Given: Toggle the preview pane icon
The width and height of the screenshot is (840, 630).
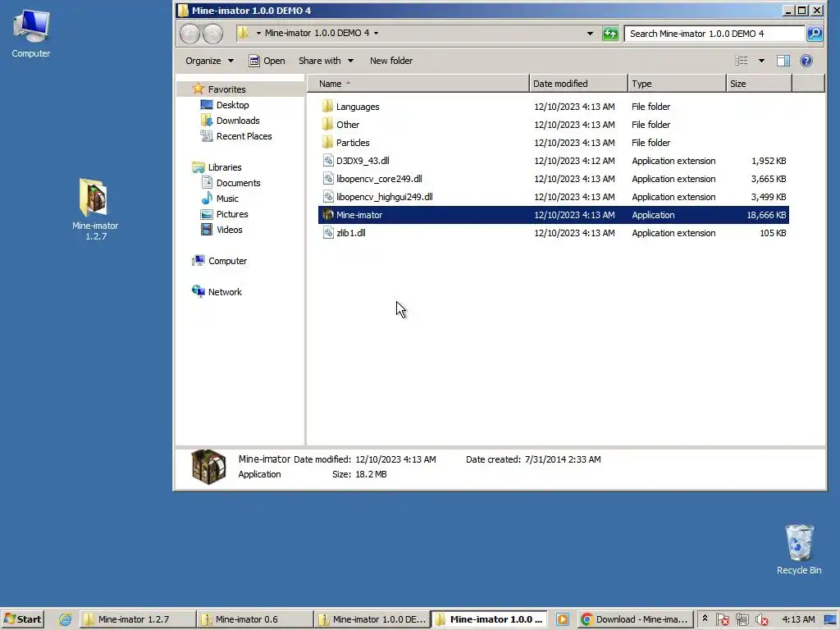Looking at the screenshot, I should [783, 61].
